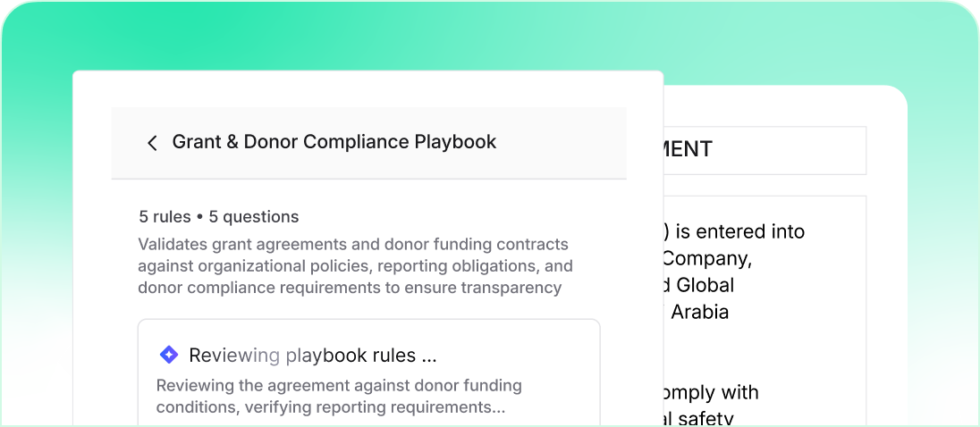Click 'conditions, verifying reporting requirements...' text

(330, 408)
